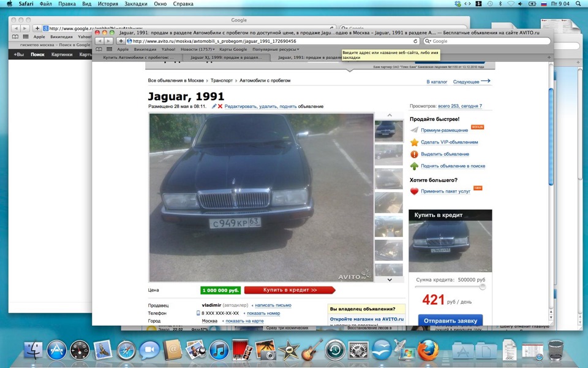Open iMovie star icon in Dock
The width and height of the screenshot is (588, 368).
288,350
